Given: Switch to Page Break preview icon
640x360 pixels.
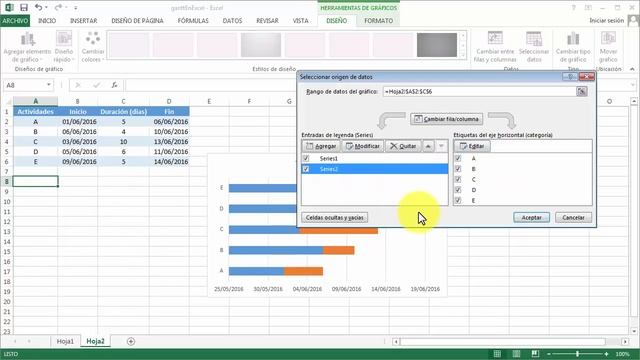Looking at the screenshot, I should click(x=535, y=354).
